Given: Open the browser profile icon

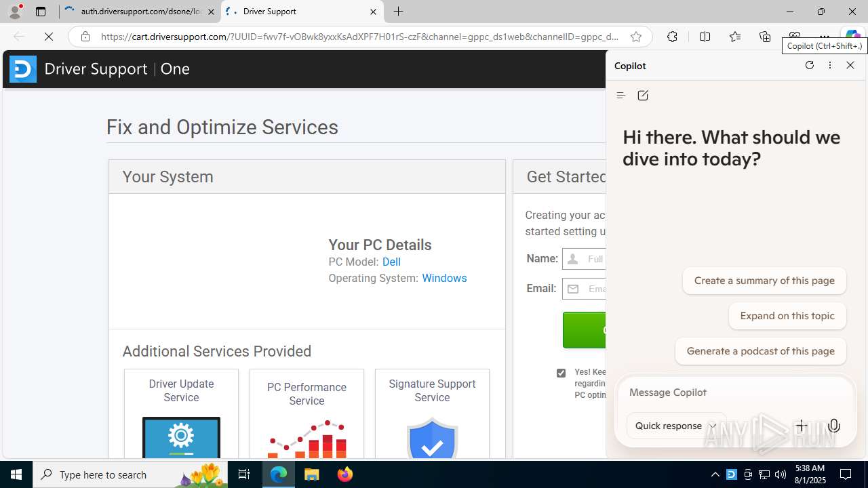Looking at the screenshot, I should 15,12.
